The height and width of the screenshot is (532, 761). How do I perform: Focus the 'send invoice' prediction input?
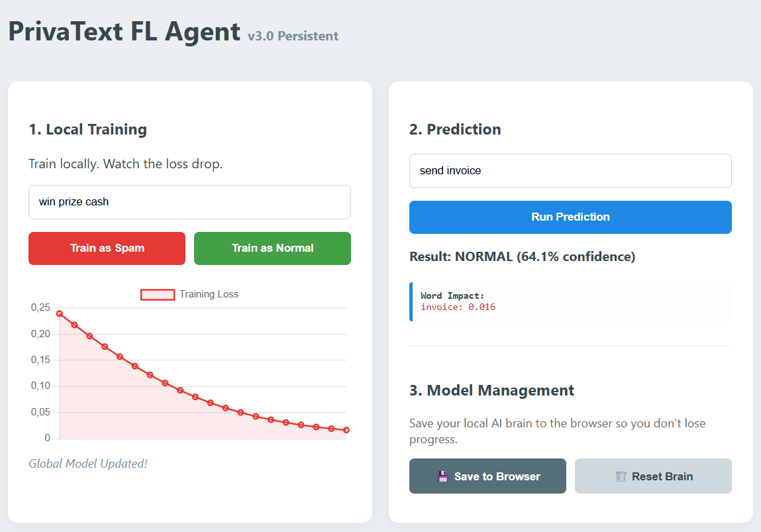tap(570, 171)
